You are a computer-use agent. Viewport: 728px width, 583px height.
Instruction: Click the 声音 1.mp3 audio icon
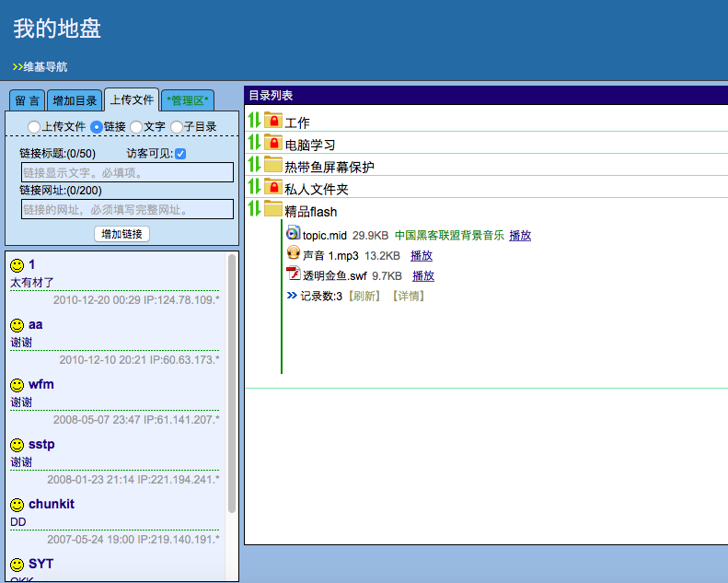[294, 254]
